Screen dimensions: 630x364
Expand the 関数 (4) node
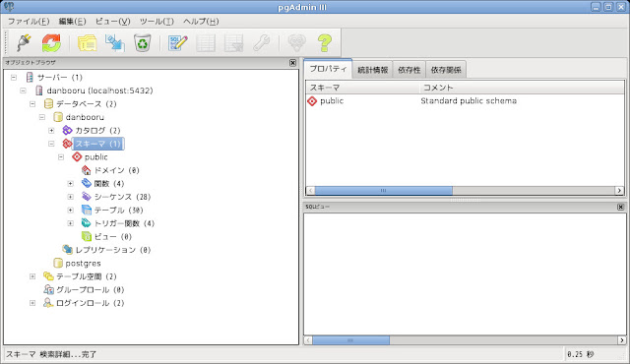[x=70, y=183]
